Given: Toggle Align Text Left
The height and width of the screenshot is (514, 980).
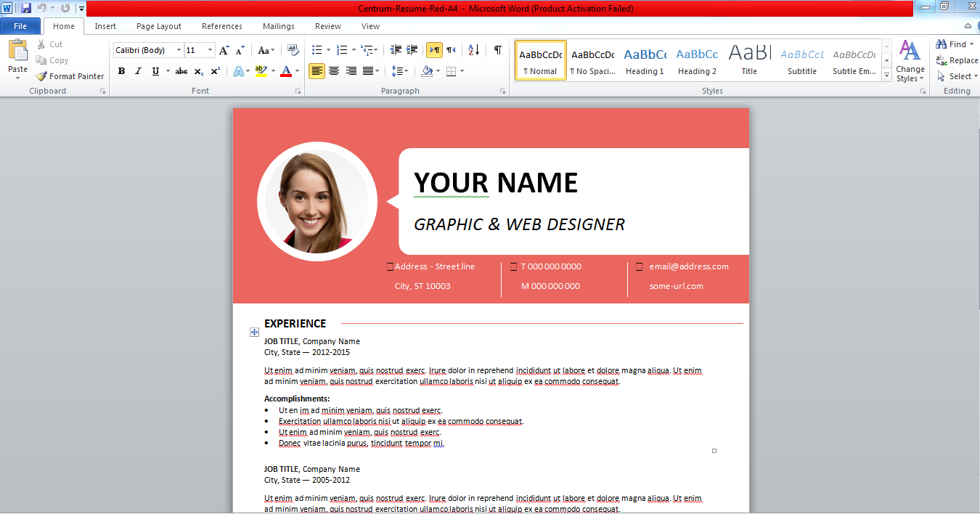Looking at the screenshot, I should (x=317, y=71).
